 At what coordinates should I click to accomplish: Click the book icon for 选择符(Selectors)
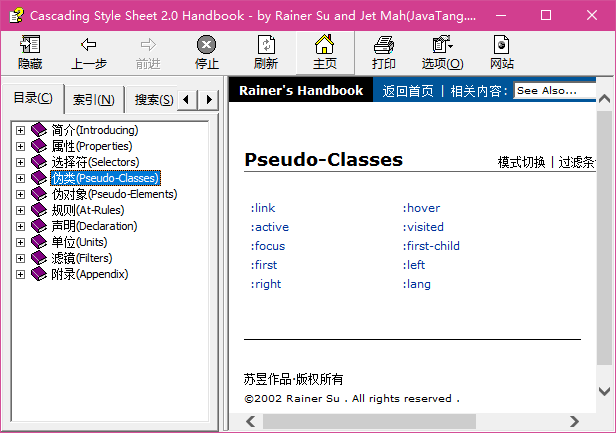[39, 162]
